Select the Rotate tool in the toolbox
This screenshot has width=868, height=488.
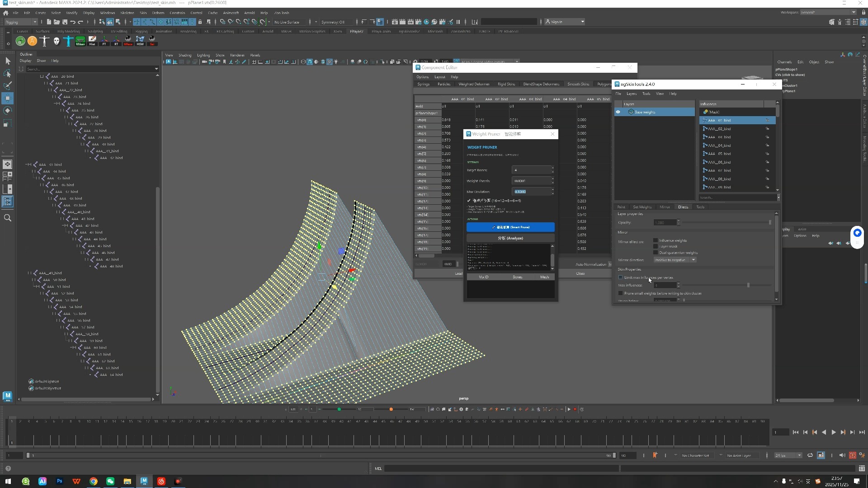pyautogui.click(x=8, y=111)
